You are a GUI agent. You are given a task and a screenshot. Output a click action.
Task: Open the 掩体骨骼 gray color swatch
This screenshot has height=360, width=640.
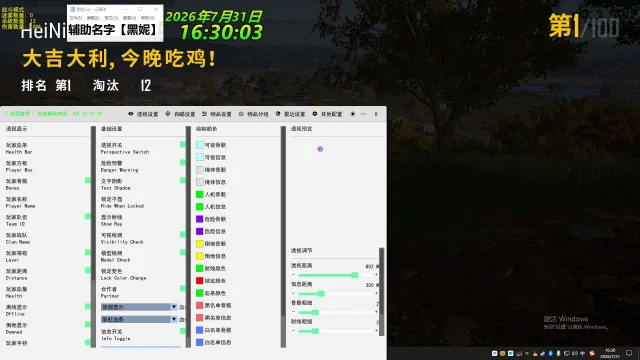[x=200, y=169]
